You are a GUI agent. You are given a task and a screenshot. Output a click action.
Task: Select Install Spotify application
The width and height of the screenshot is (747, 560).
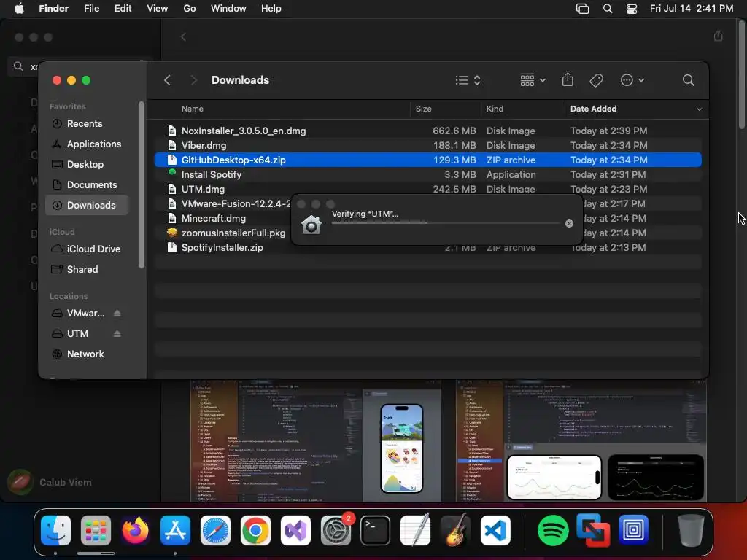(x=427, y=174)
